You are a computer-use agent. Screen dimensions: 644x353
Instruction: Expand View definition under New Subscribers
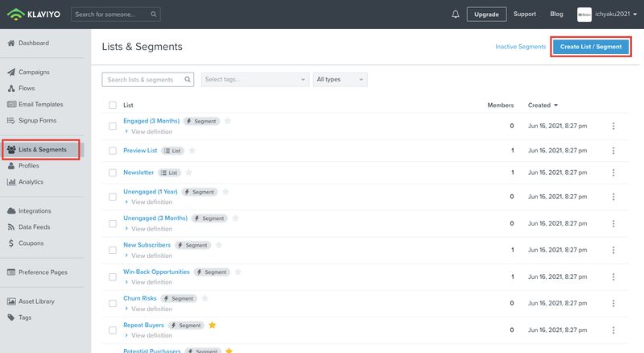(x=149, y=255)
